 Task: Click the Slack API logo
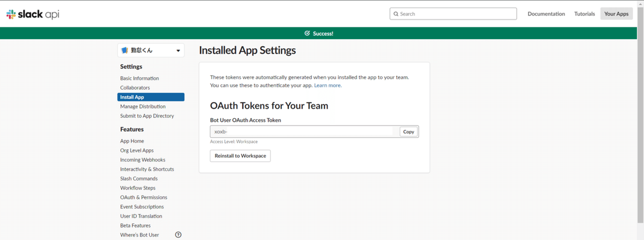click(33, 14)
